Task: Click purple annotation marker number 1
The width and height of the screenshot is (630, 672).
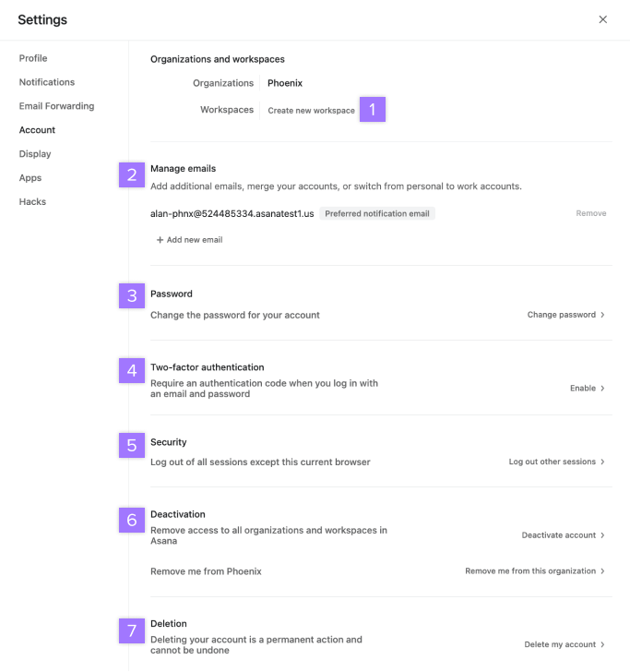Action: (372, 109)
